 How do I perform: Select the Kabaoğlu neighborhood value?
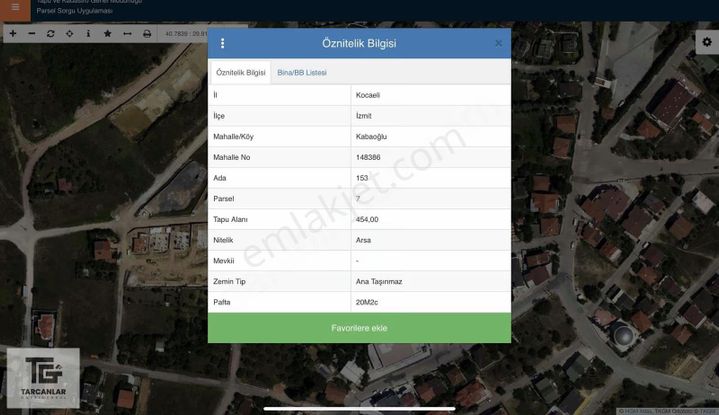(371, 136)
